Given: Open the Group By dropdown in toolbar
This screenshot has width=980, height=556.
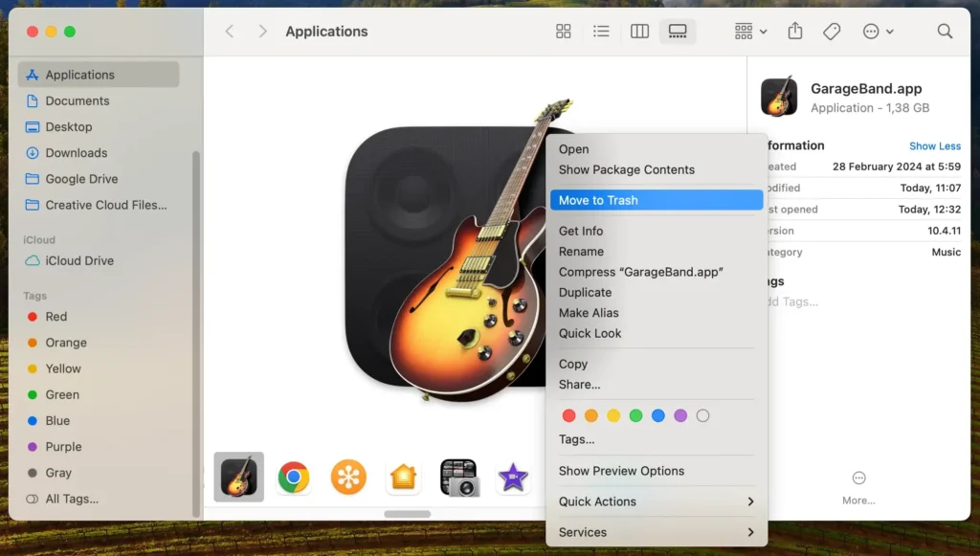Looking at the screenshot, I should [750, 32].
